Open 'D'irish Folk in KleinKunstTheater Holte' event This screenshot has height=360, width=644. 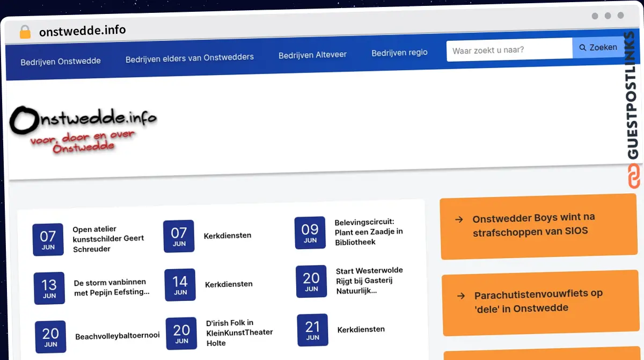point(240,333)
